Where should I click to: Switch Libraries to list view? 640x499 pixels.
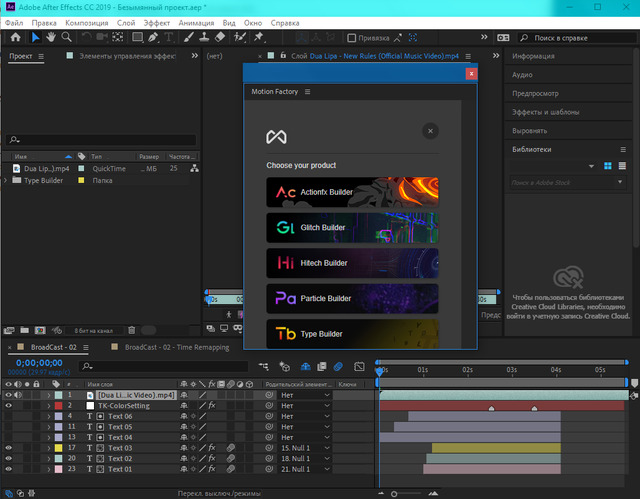point(622,166)
